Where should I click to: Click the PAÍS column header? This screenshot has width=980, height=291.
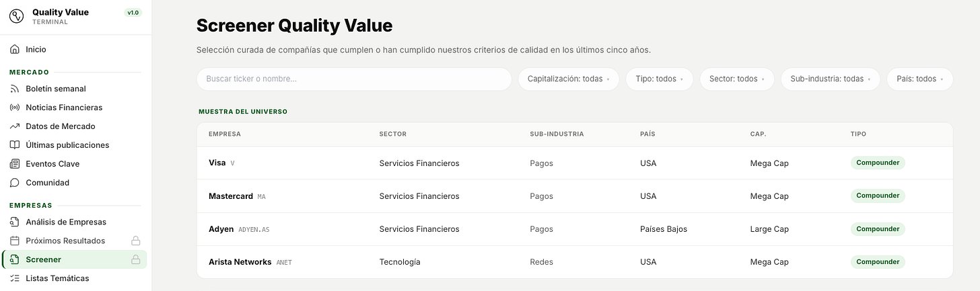[647, 134]
